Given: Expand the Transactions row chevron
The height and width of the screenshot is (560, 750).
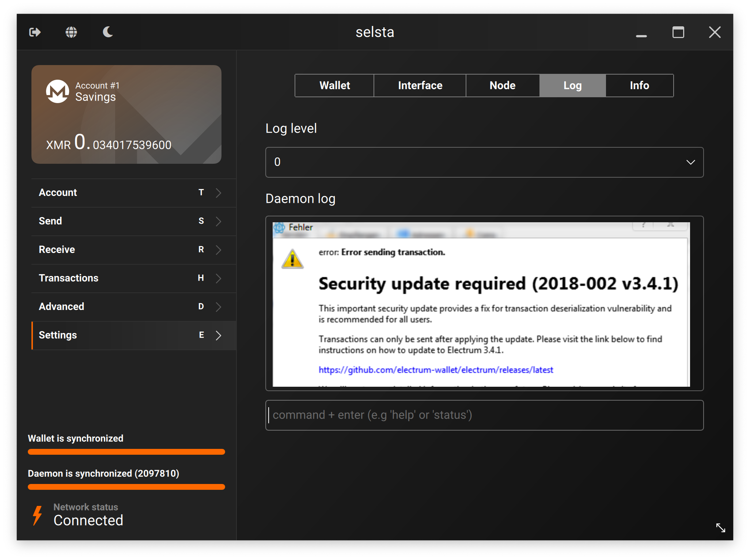Looking at the screenshot, I should point(219,278).
